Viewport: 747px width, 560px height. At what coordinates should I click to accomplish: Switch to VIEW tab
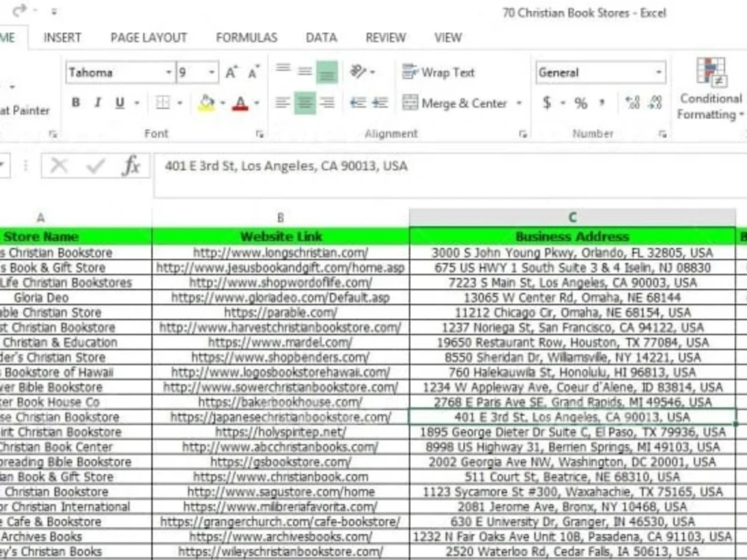[x=447, y=37]
